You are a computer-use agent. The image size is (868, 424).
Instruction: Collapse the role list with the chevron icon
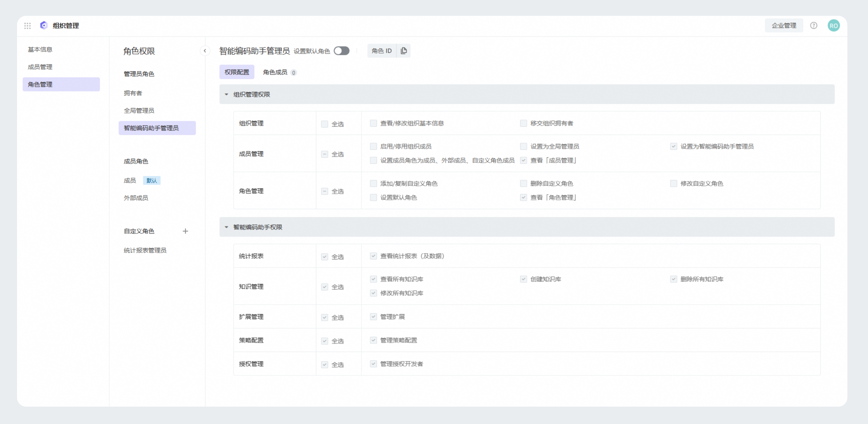pyautogui.click(x=205, y=51)
